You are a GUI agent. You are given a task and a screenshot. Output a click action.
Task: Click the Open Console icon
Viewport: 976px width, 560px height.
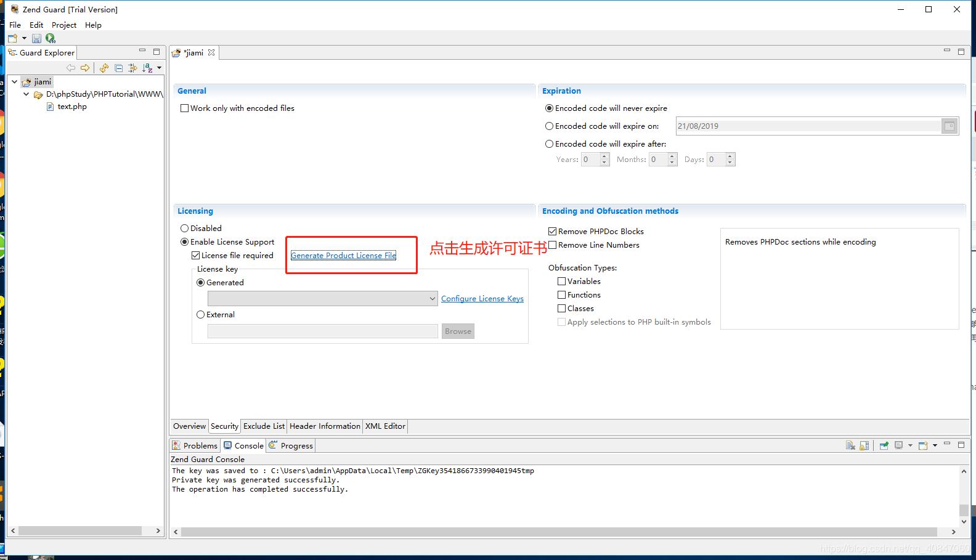point(923,445)
